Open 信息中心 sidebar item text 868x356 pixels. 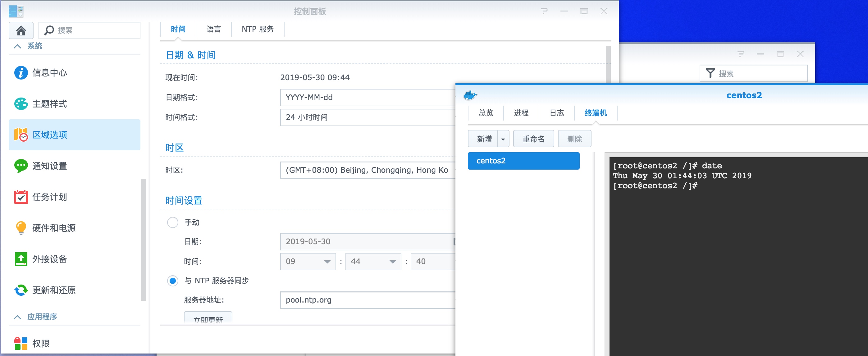(x=49, y=73)
